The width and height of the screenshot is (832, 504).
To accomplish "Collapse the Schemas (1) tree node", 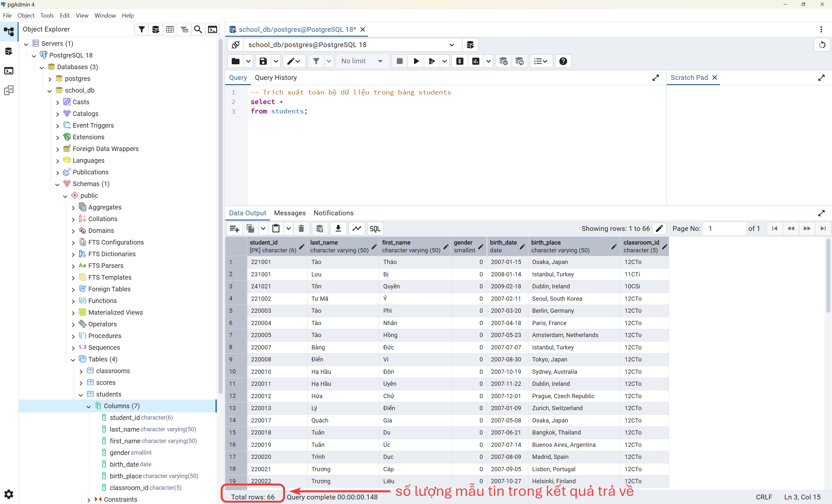I will click(58, 184).
